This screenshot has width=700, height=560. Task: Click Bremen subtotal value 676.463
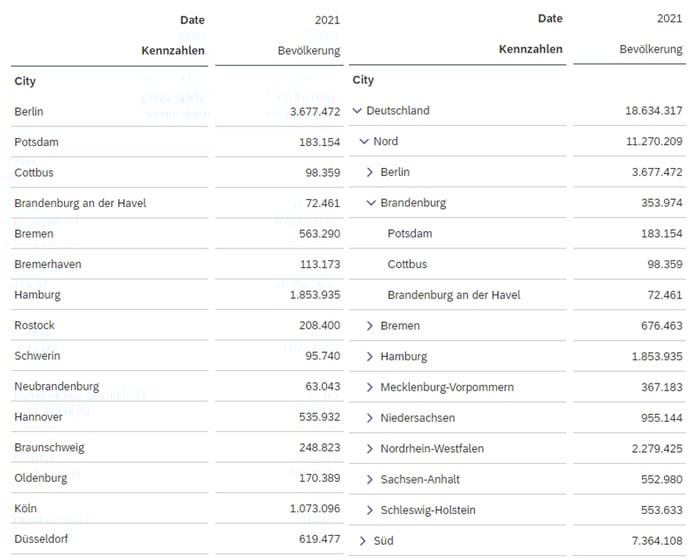click(662, 326)
